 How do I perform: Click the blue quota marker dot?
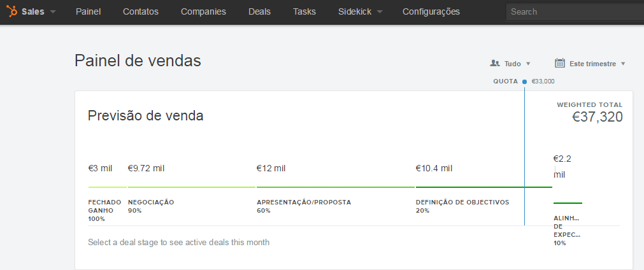click(524, 82)
